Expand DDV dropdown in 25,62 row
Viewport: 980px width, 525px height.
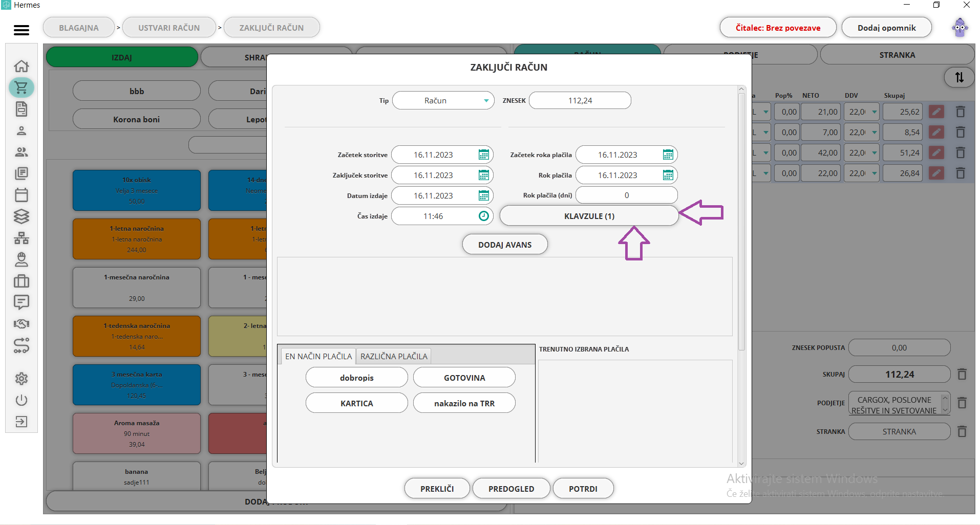pos(875,112)
